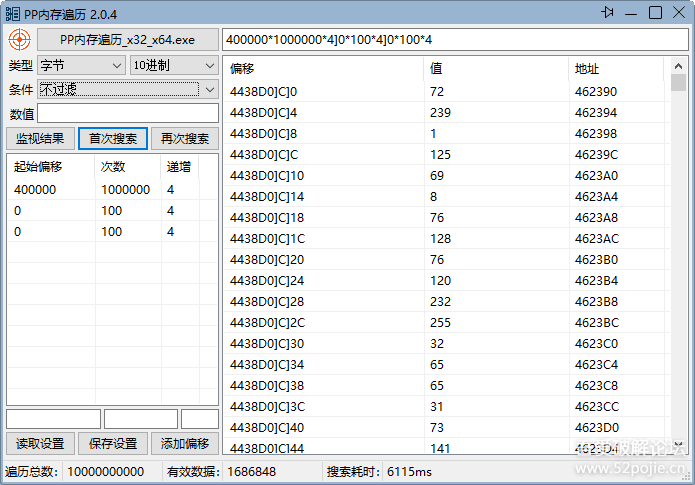Click the value 255 cell
Screen dimensions: 695x485
[496, 322]
